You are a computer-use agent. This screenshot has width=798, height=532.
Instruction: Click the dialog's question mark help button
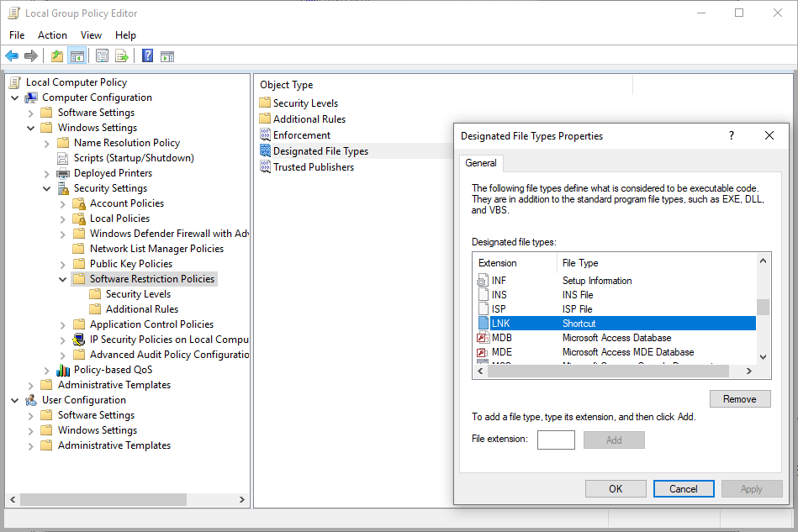click(x=732, y=135)
